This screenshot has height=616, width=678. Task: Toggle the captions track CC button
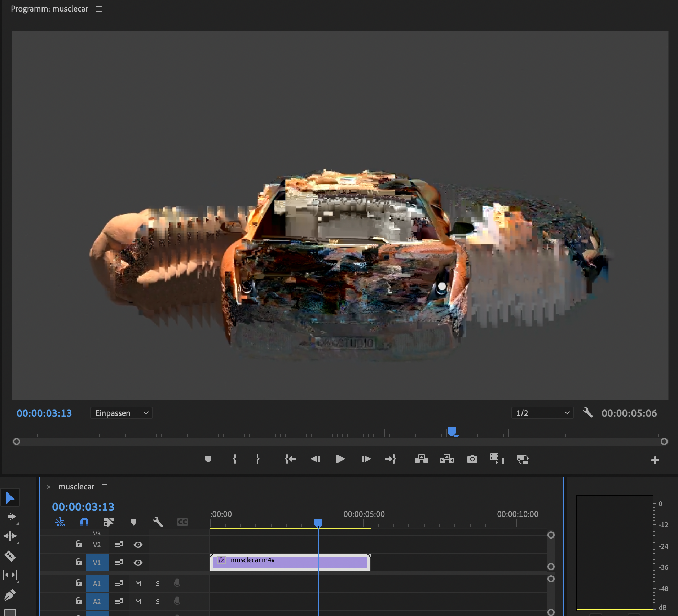coord(182,522)
